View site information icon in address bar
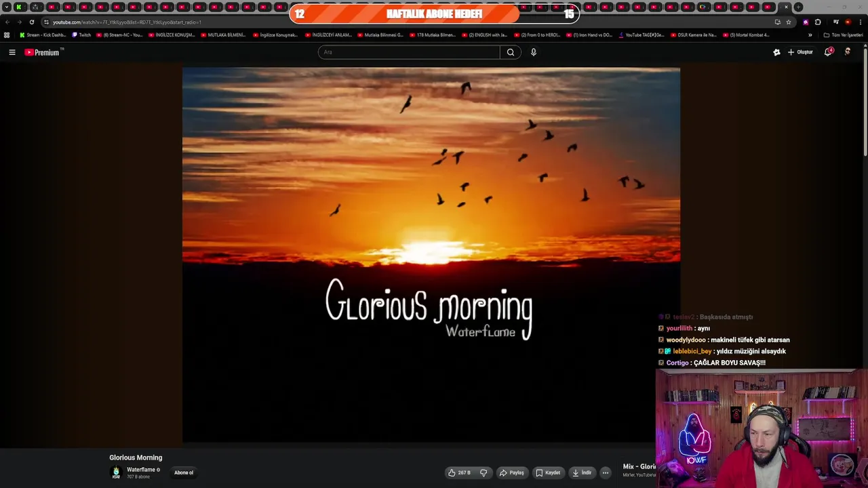 pyautogui.click(x=46, y=22)
